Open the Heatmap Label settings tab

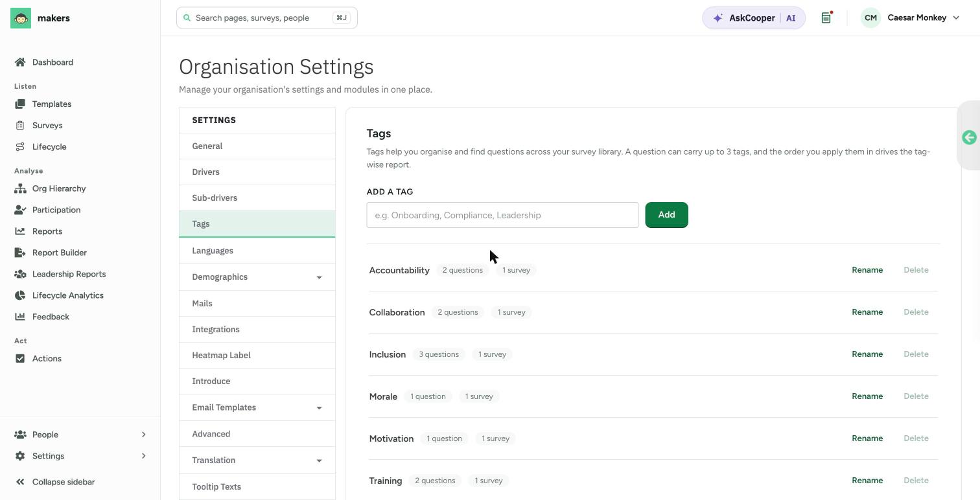(257, 356)
